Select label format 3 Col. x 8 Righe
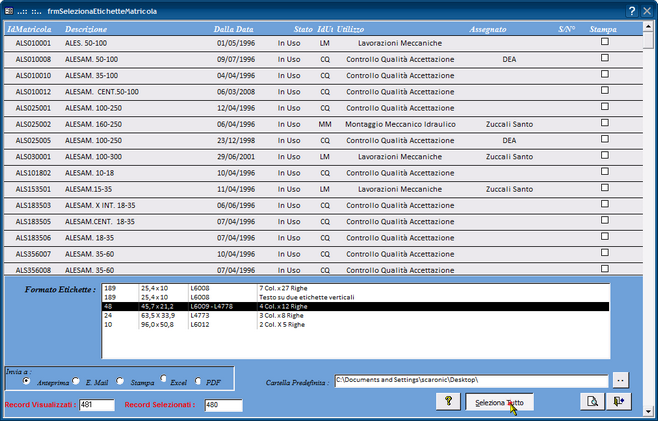 [x=356, y=316]
